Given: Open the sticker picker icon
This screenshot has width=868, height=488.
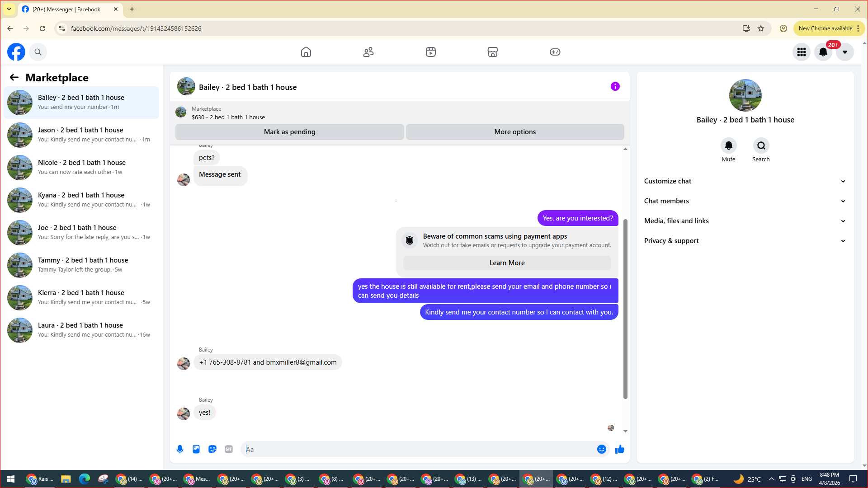Looking at the screenshot, I should tap(212, 449).
